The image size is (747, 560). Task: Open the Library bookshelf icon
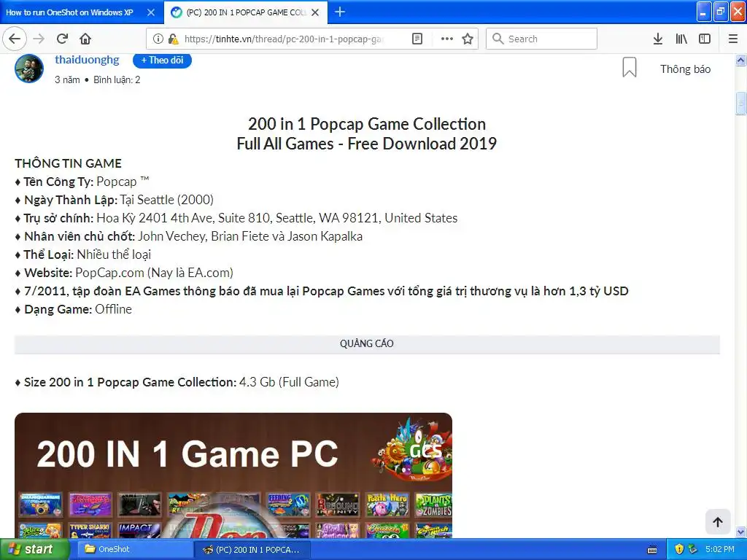681,39
